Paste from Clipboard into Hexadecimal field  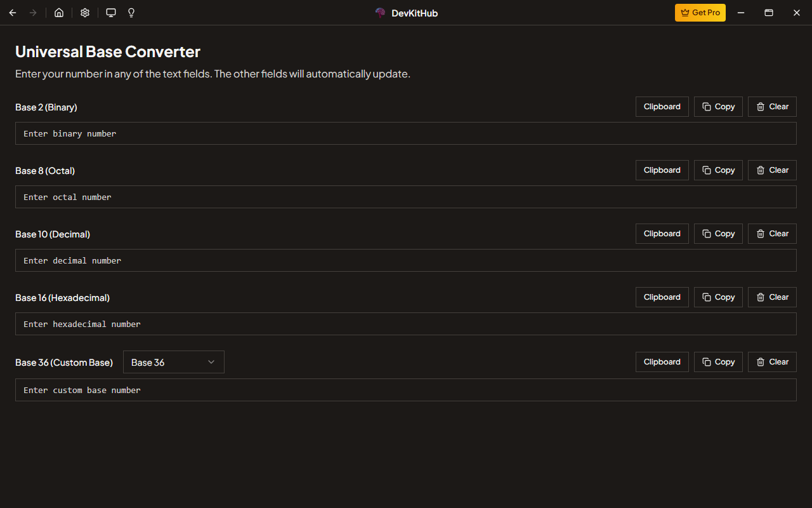click(662, 297)
